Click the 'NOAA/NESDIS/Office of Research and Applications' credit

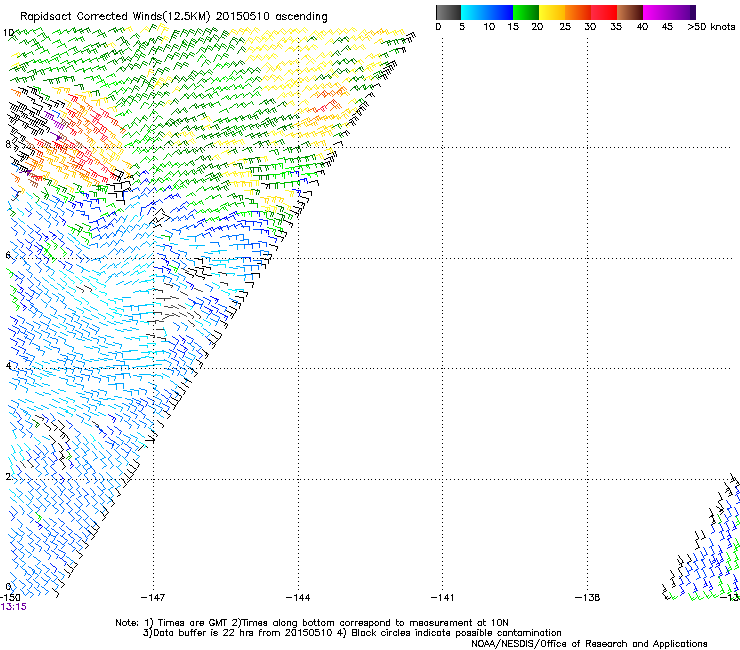589,644
